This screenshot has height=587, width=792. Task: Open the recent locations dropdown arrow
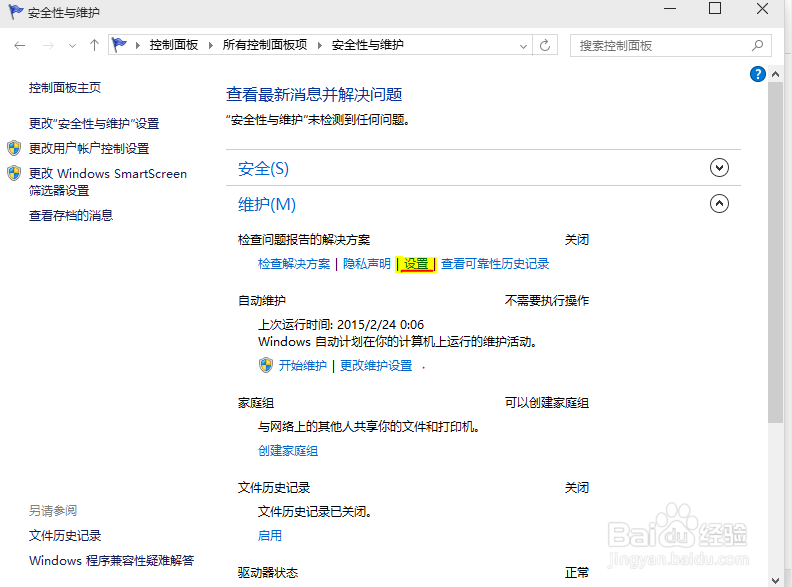(x=72, y=46)
